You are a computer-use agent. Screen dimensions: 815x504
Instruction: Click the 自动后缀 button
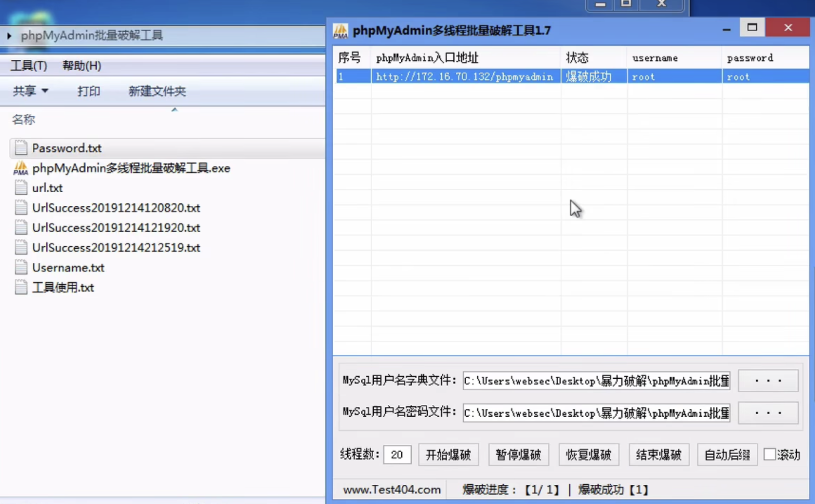pos(727,455)
